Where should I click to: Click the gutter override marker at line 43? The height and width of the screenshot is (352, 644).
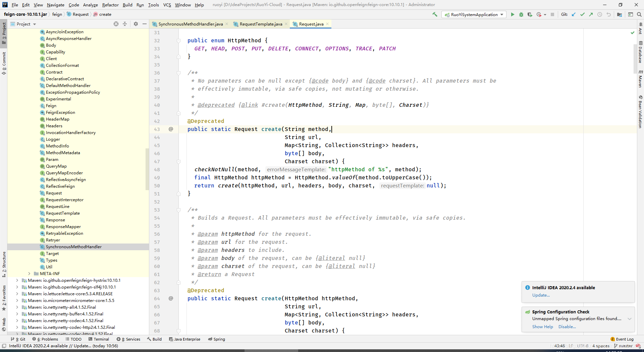pyautogui.click(x=171, y=129)
